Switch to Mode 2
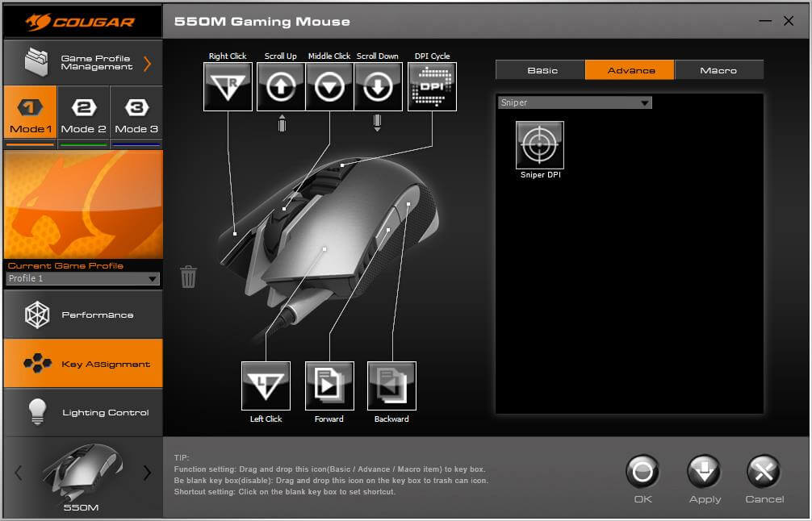Viewport: 812px width, 521px height. coord(83,117)
